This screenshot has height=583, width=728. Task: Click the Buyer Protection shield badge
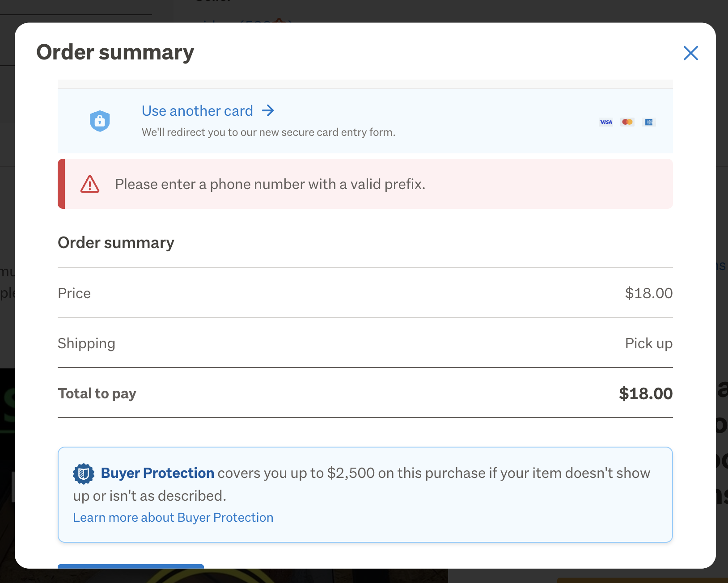(84, 473)
